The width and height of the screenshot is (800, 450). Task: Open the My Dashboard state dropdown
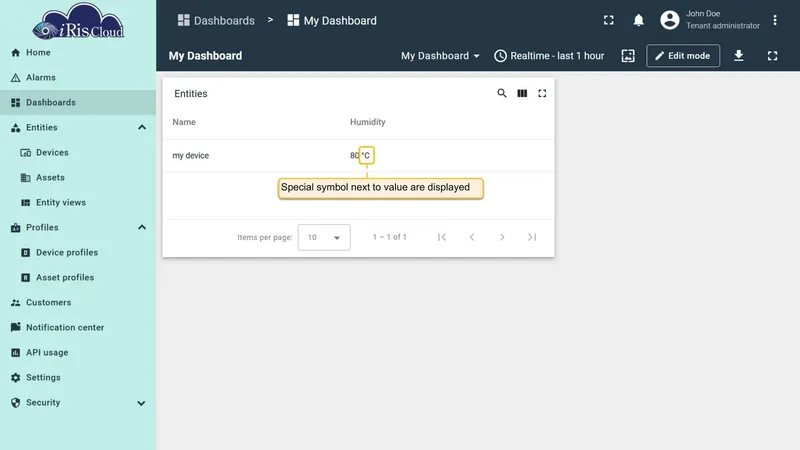[440, 56]
